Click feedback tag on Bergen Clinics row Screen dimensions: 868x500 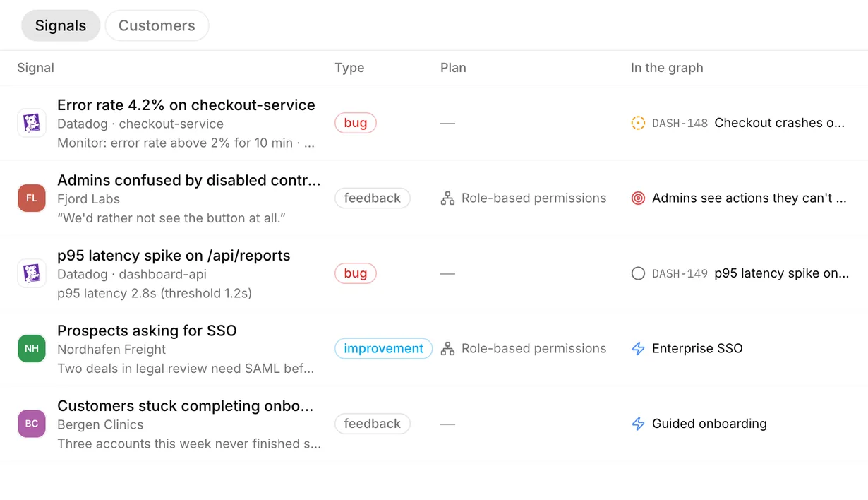tap(373, 424)
